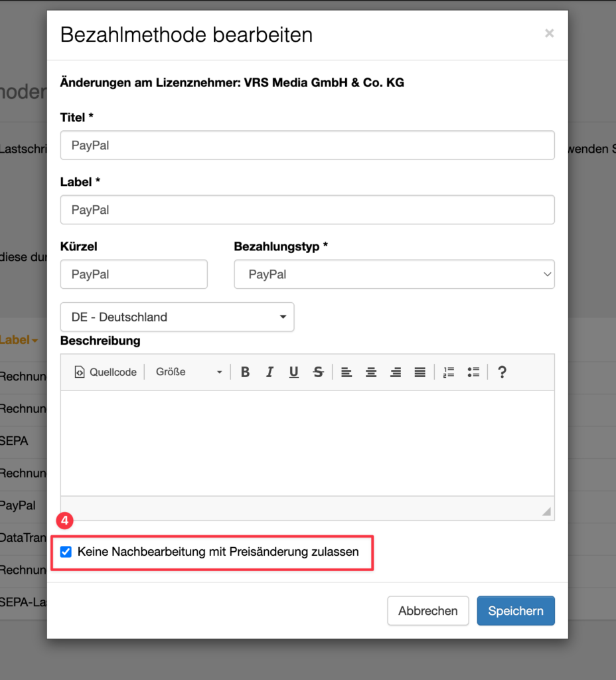This screenshot has height=680, width=616.
Task: Align text left in editor
Action: (346, 372)
